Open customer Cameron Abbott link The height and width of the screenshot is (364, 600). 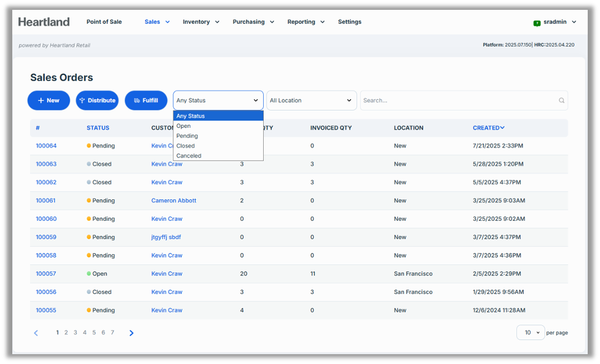173,200
